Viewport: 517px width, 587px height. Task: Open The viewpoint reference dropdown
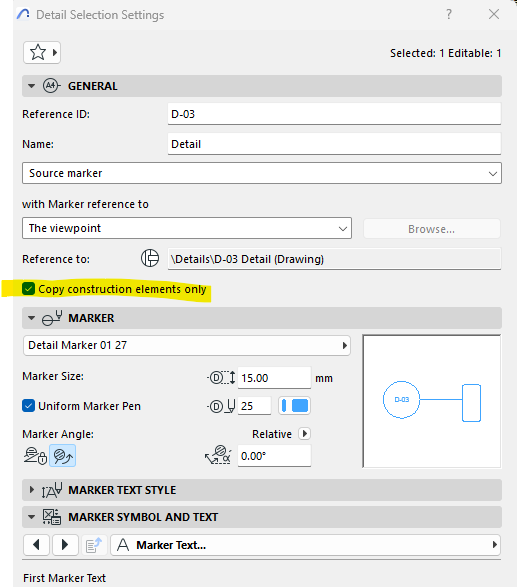pos(187,228)
